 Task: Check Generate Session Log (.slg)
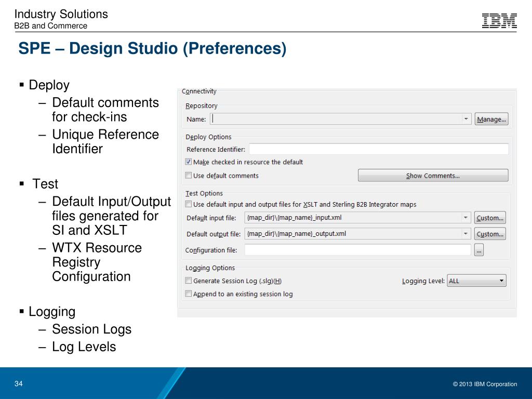pos(188,281)
